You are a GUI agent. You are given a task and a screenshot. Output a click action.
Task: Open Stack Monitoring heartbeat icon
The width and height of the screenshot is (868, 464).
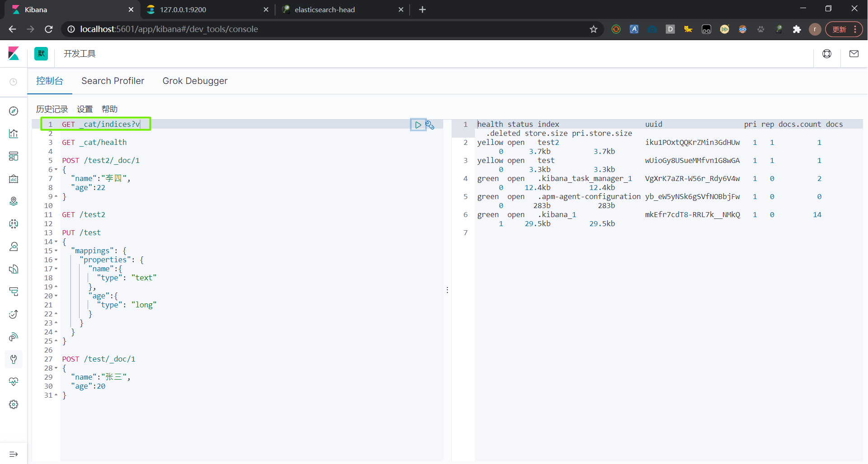(x=14, y=382)
